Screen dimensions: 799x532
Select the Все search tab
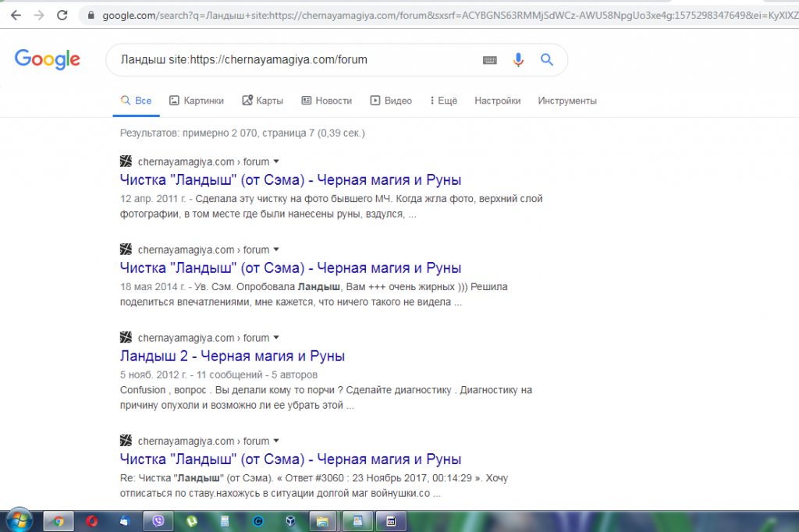coord(136,101)
